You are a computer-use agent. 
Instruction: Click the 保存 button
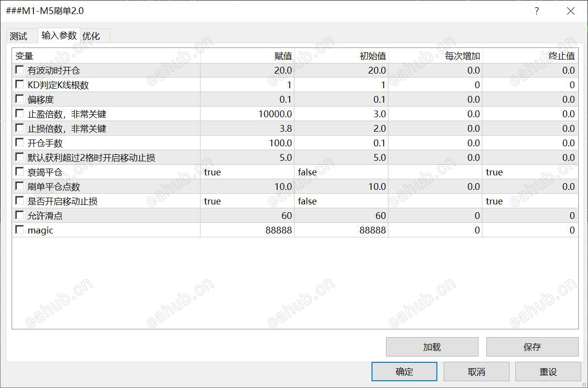(x=532, y=347)
